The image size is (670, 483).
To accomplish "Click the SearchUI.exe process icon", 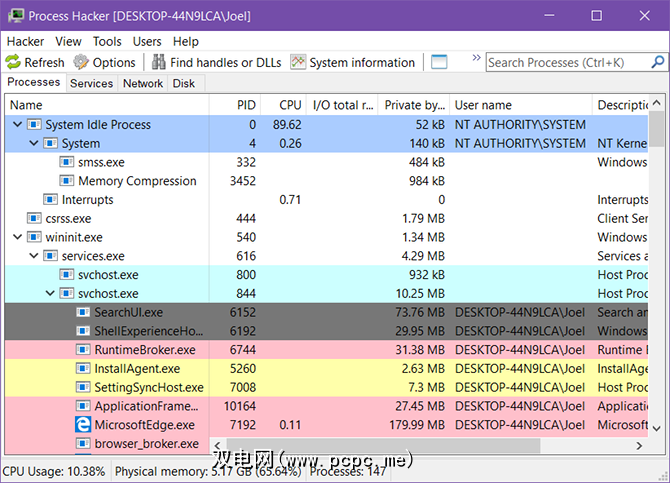I will pos(83,312).
